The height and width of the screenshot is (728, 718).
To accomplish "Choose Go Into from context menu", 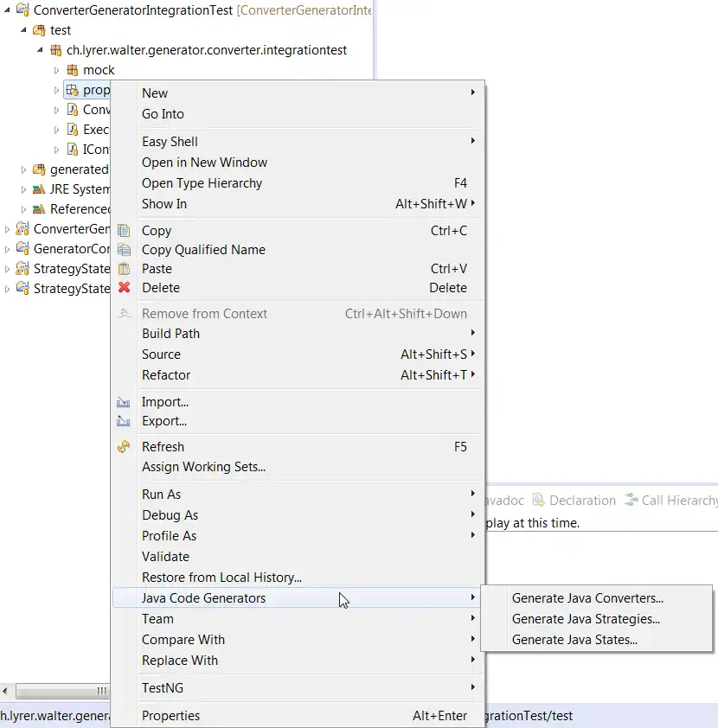I will (298, 114).
